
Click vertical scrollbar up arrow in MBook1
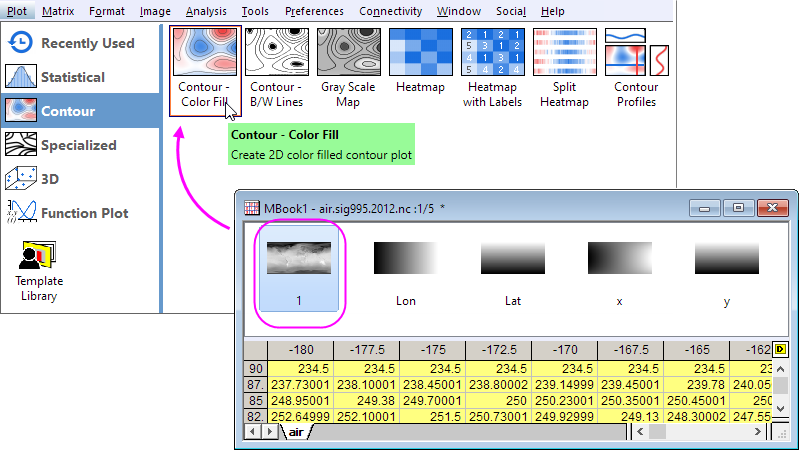(781, 368)
